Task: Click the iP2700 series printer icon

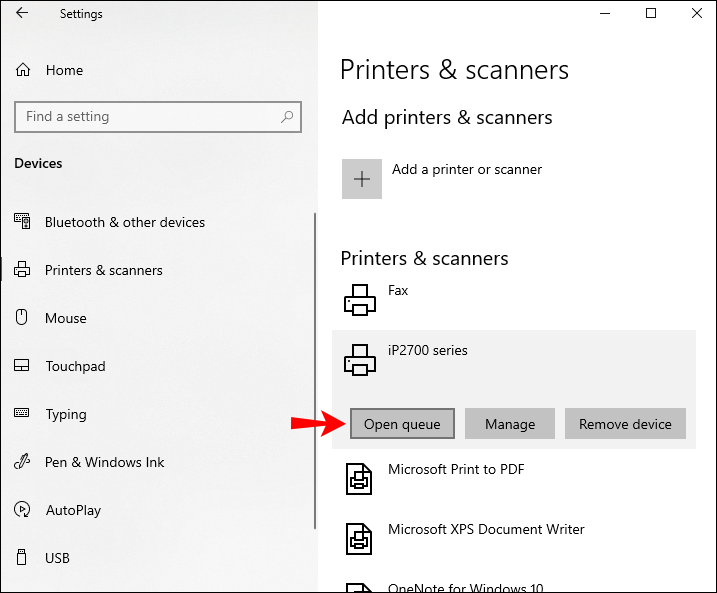Action: 360,360
